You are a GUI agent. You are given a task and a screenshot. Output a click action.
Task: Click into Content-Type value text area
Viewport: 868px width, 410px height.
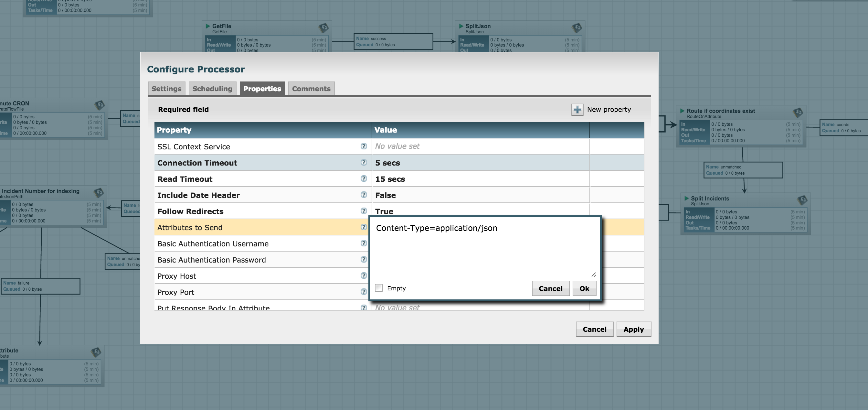tap(482, 250)
